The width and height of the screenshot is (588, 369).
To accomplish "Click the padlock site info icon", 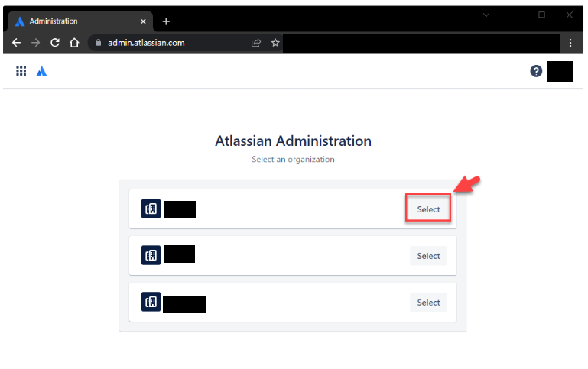I will (x=98, y=43).
